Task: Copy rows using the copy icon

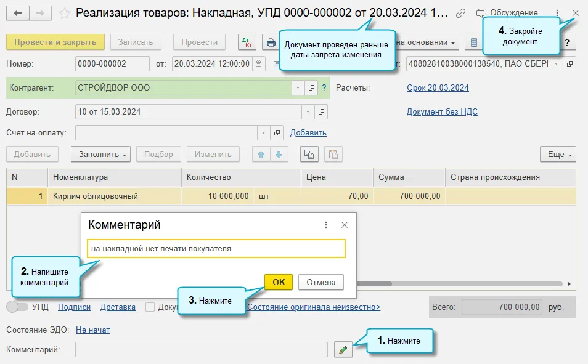Action: tap(309, 155)
